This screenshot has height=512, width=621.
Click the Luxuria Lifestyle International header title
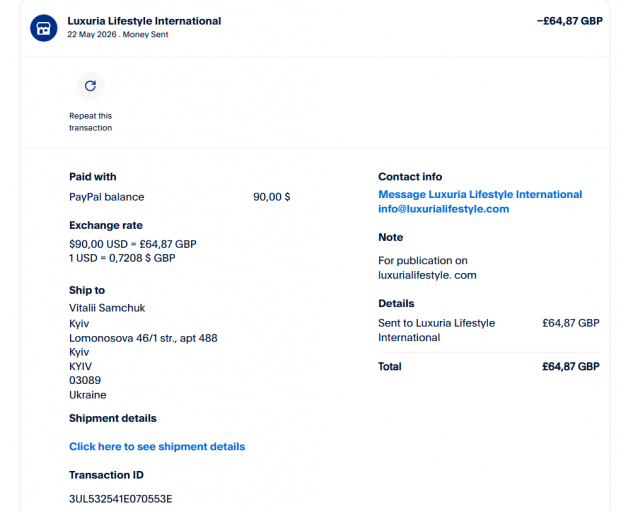[144, 21]
